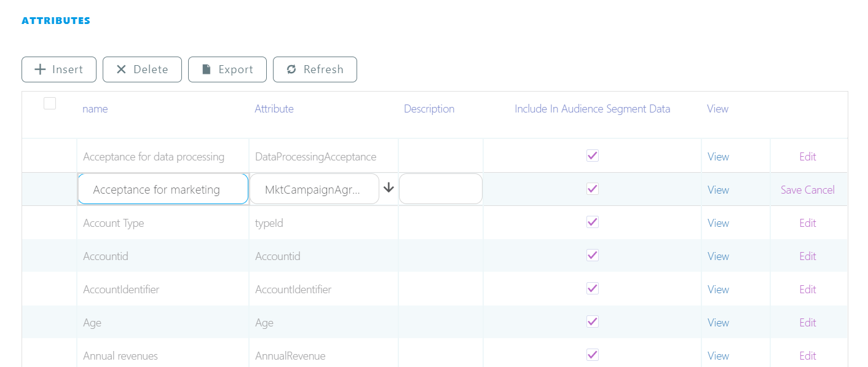The width and height of the screenshot is (868, 367).
Task: Click the Description column header
Action: [x=429, y=109]
